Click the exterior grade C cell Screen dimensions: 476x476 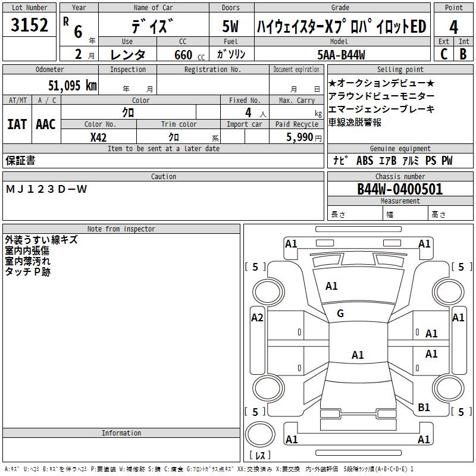(444, 54)
